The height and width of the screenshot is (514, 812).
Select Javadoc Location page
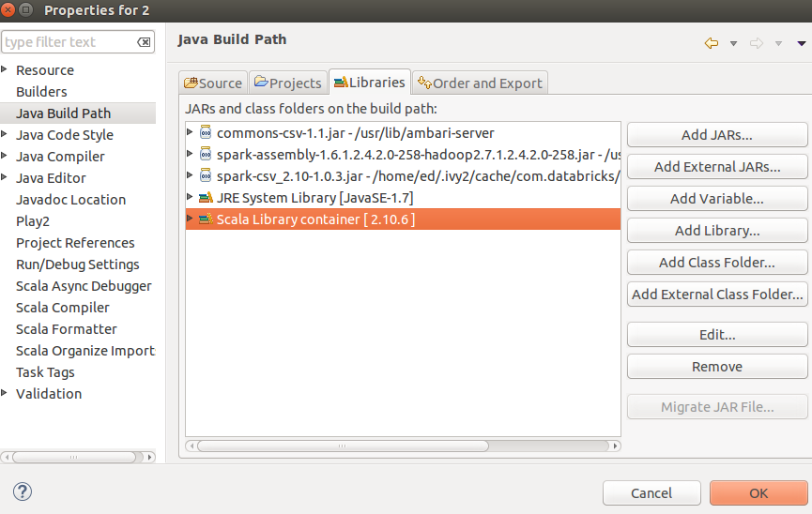(x=71, y=199)
